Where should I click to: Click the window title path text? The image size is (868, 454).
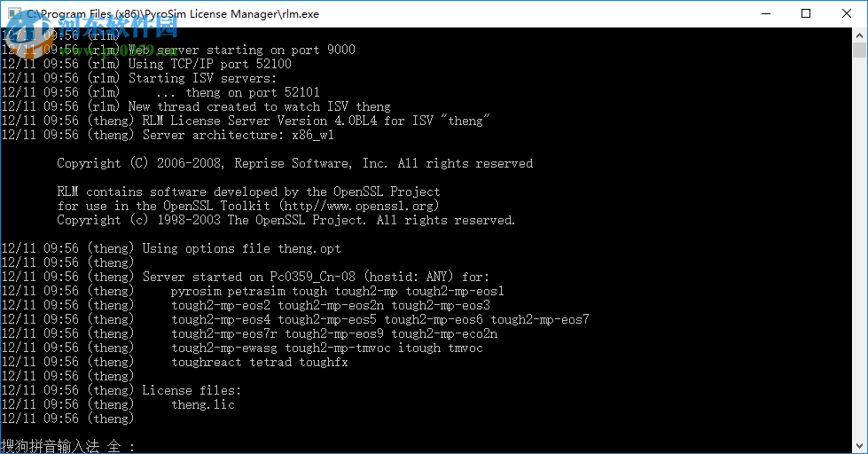point(172,13)
